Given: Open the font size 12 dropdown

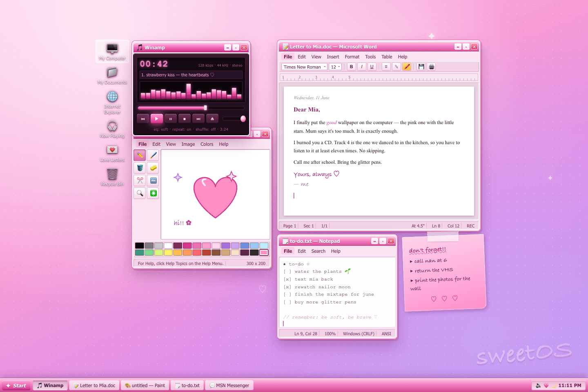Looking at the screenshot, I should (335, 67).
